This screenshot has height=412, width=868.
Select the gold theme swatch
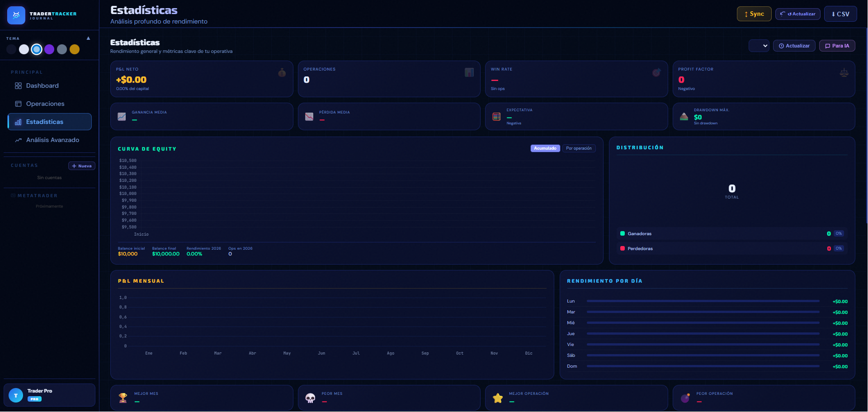[x=75, y=49]
